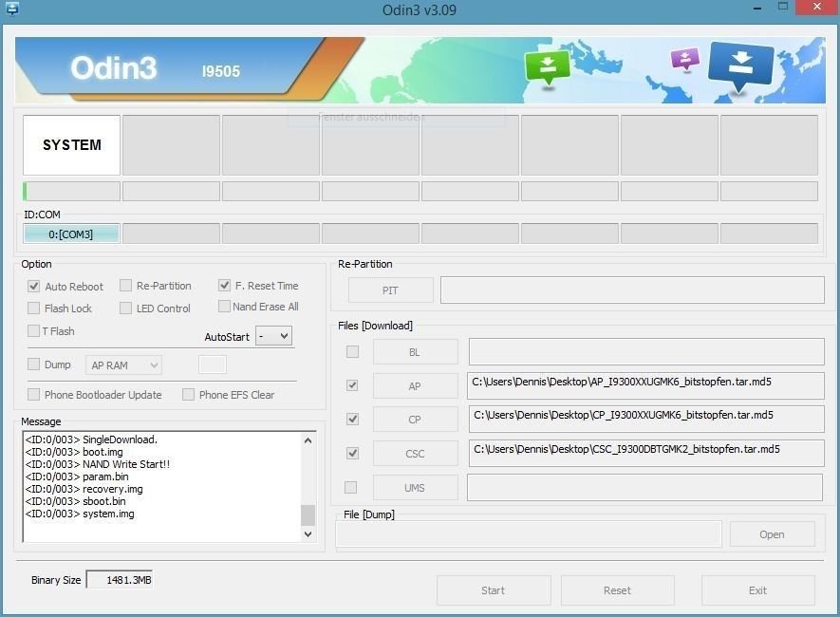Click the 'NAND Write Start!!' log line

pos(98,464)
